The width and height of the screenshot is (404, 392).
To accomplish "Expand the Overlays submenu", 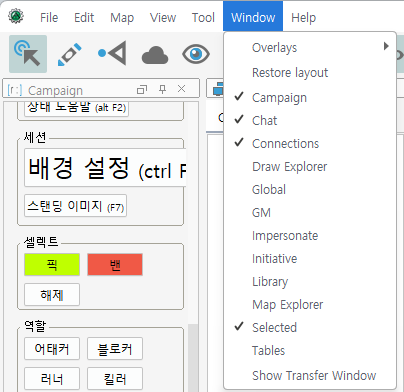I will click(x=310, y=47).
